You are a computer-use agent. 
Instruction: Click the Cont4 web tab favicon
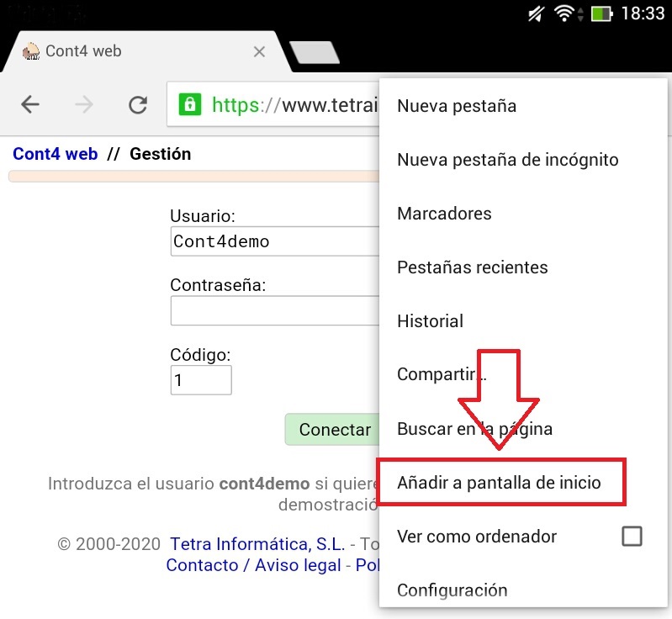pos(31,51)
